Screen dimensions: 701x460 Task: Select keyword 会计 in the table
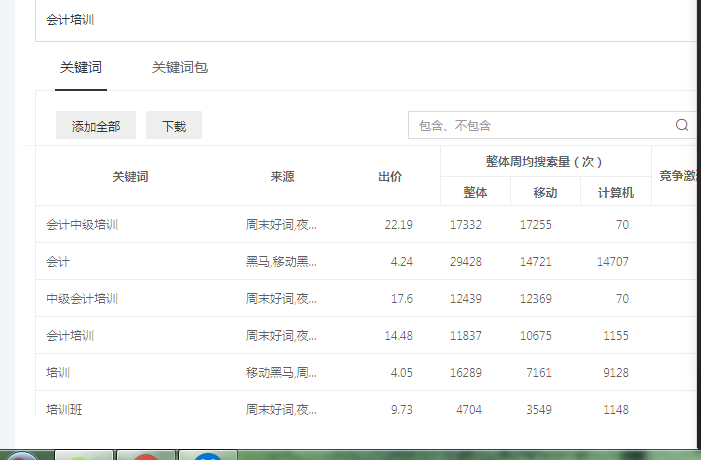58,262
